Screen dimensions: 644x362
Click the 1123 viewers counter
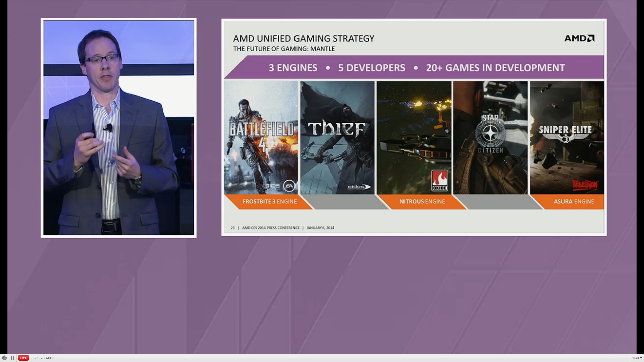coord(42,358)
